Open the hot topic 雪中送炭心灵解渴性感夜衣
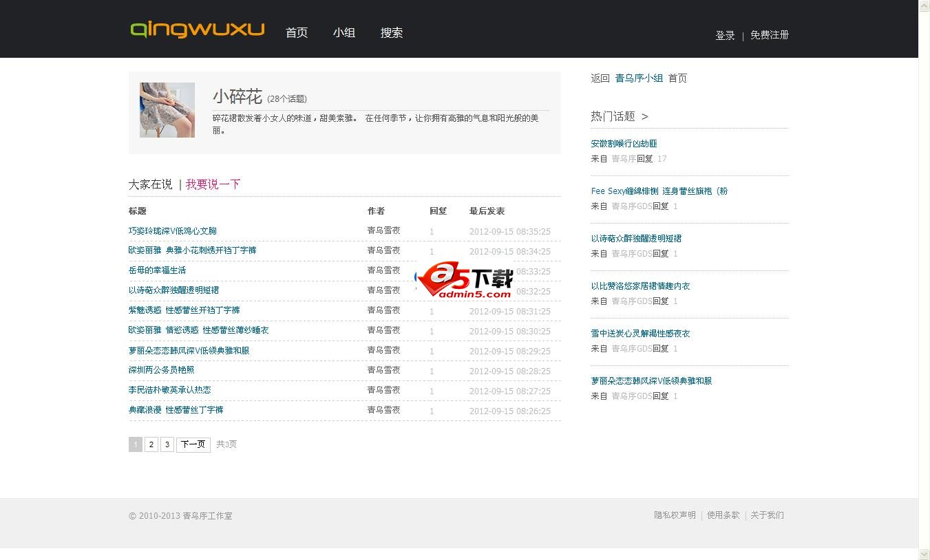The height and width of the screenshot is (560, 930). click(x=640, y=334)
